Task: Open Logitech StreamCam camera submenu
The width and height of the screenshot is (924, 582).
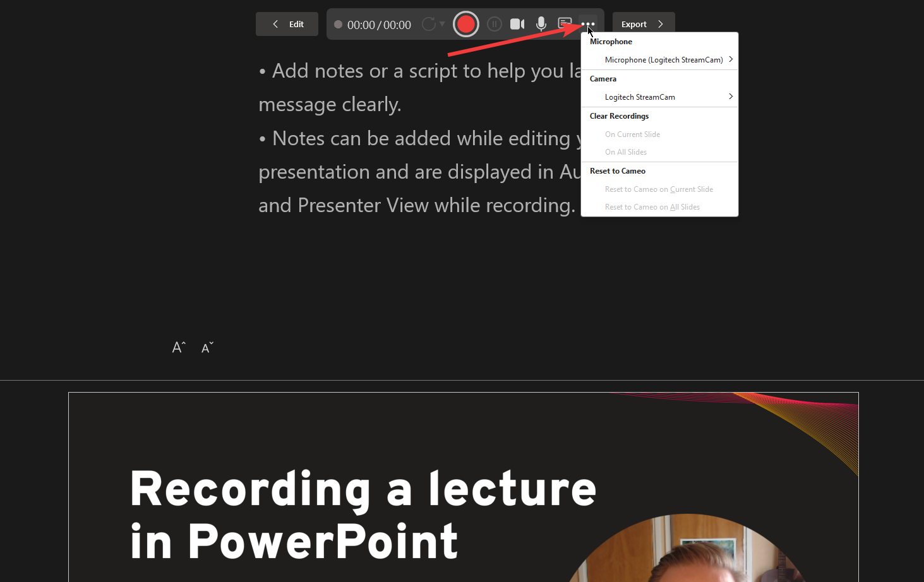Action: tap(659, 97)
